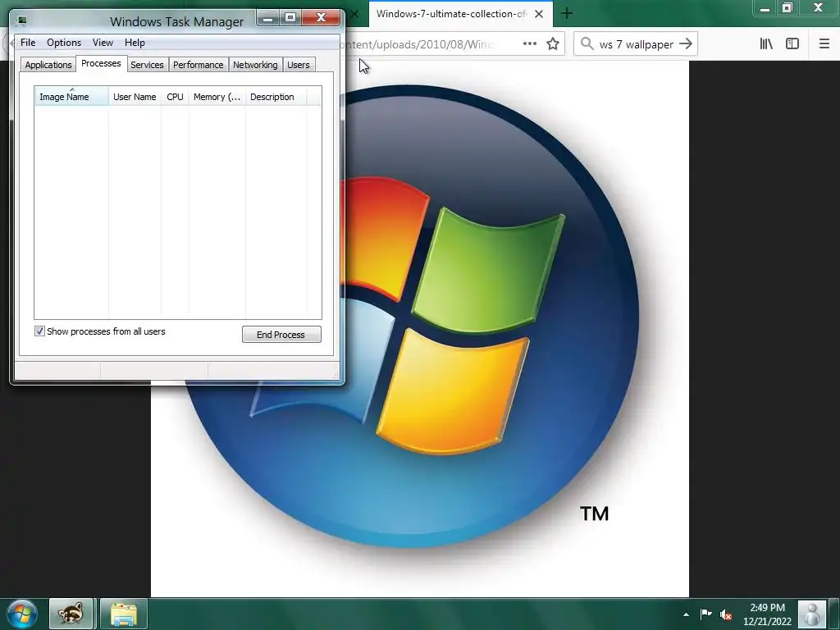
Task: Submit search with the arrow button
Action: 686,44
